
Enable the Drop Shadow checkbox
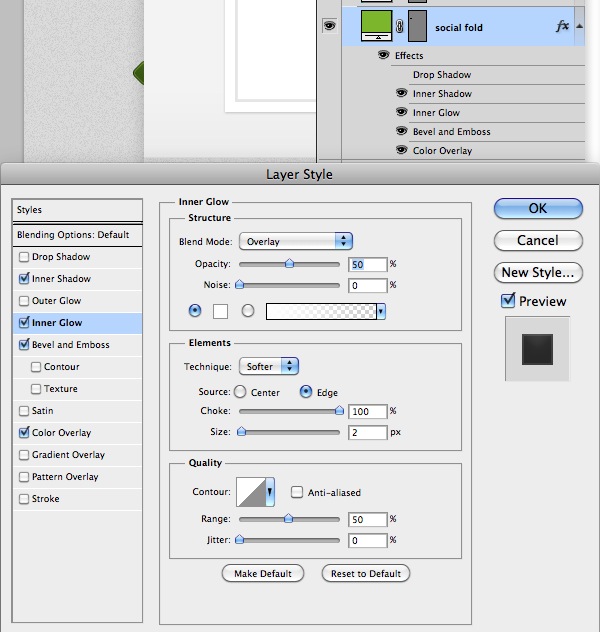(x=24, y=257)
